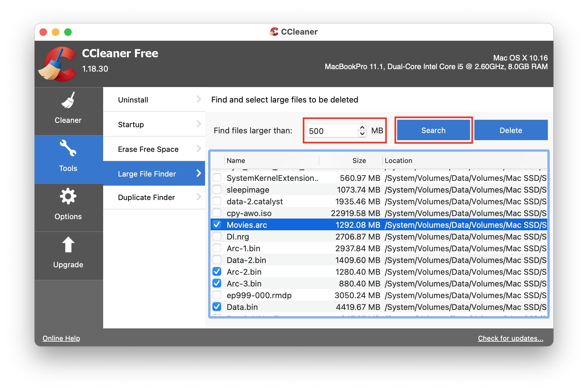Check the SystemKernelExtension file checkbox
The width and height of the screenshot is (588, 392).
point(217,177)
